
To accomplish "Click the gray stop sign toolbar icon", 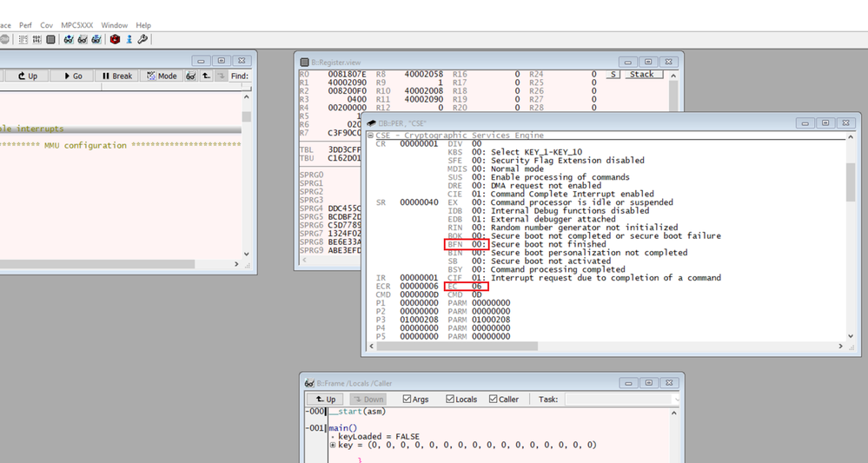I will (x=3, y=39).
